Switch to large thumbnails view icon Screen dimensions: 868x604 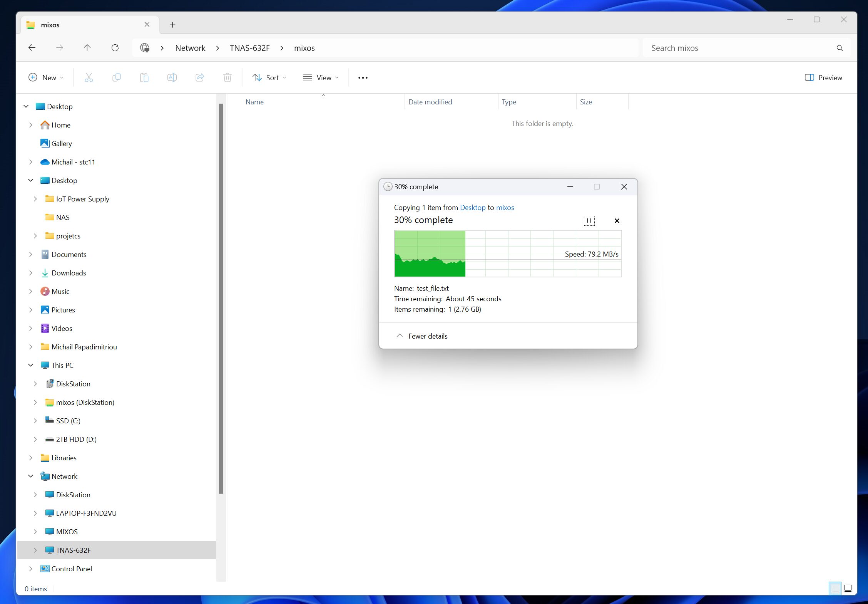[x=848, y=589]
